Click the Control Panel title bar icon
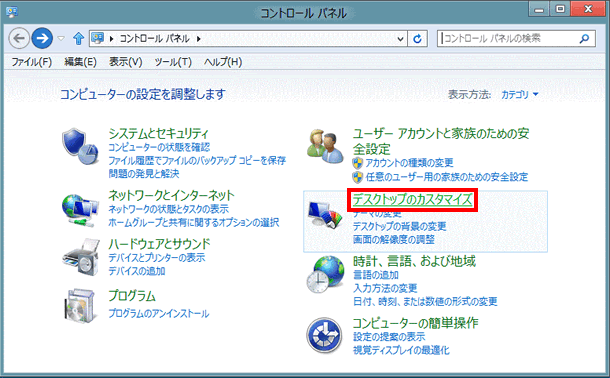 coord(12,12)
